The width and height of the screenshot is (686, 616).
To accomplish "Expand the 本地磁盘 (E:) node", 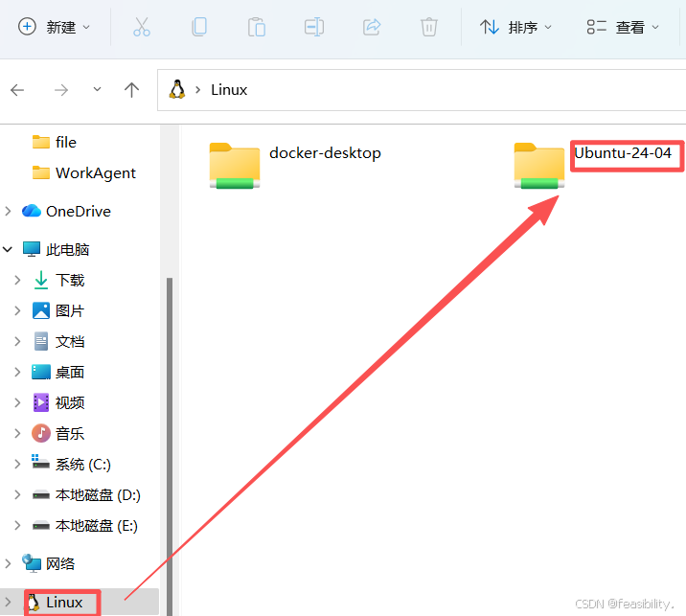I will tap(17, 525).
